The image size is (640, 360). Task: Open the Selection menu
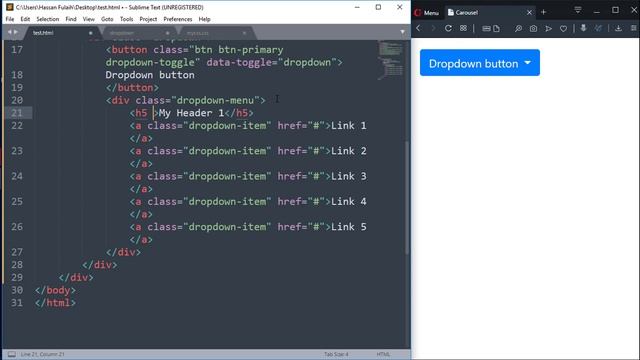pyautogui.click(x=48, y=19)
